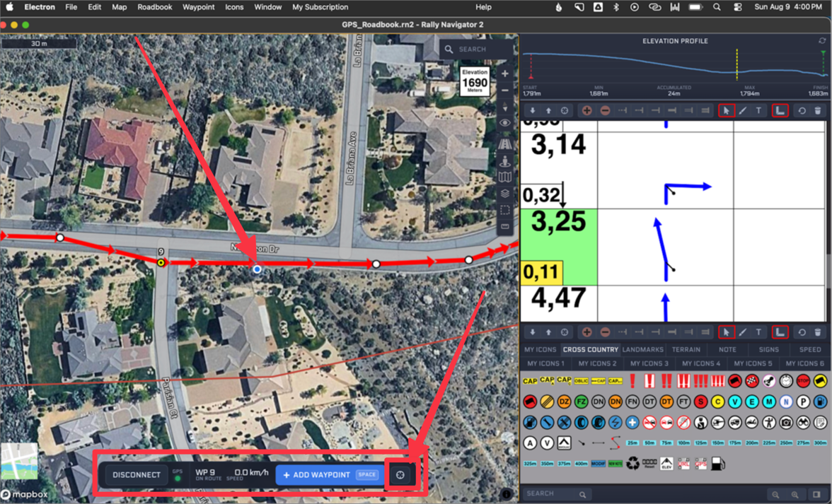Open the My Icons 3 tab
The width and height of the screenshot is (832, 504).
(x=649, y=363)
